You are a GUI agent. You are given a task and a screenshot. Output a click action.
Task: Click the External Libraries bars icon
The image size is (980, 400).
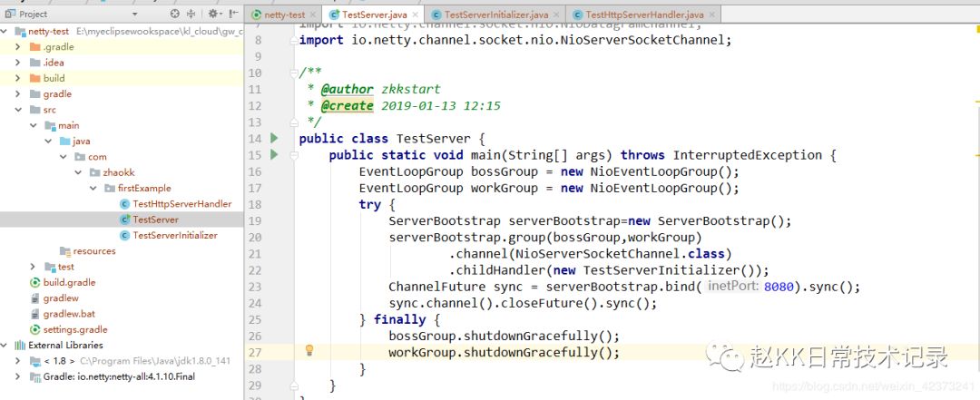21,345
